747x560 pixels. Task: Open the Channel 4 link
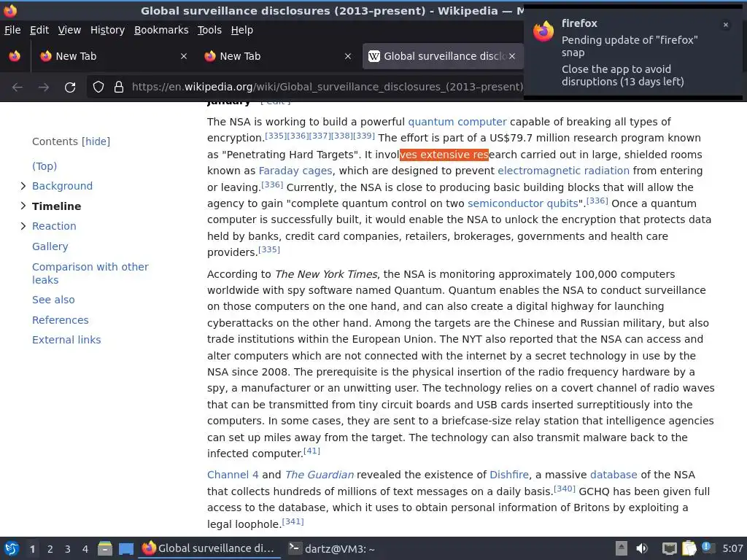point(233,475)
